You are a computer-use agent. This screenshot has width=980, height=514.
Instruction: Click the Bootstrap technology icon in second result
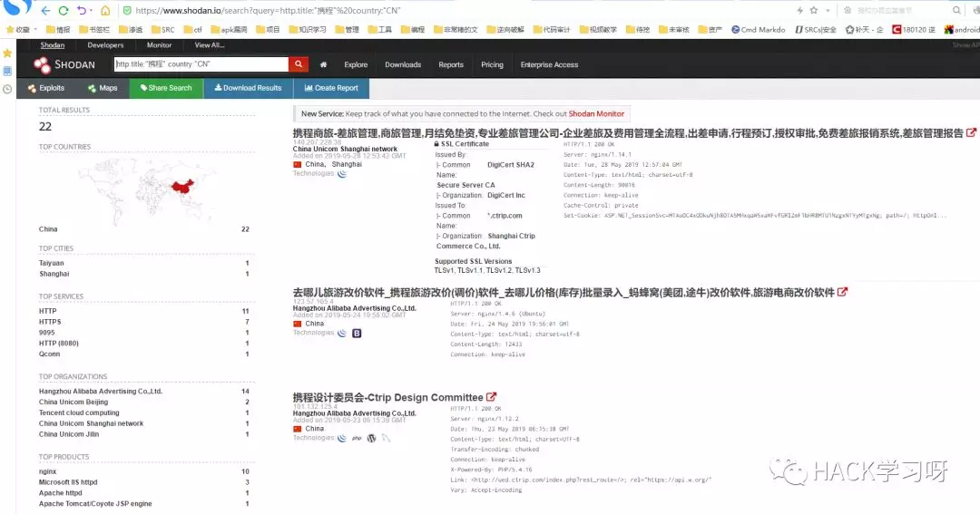coord(357,334)
